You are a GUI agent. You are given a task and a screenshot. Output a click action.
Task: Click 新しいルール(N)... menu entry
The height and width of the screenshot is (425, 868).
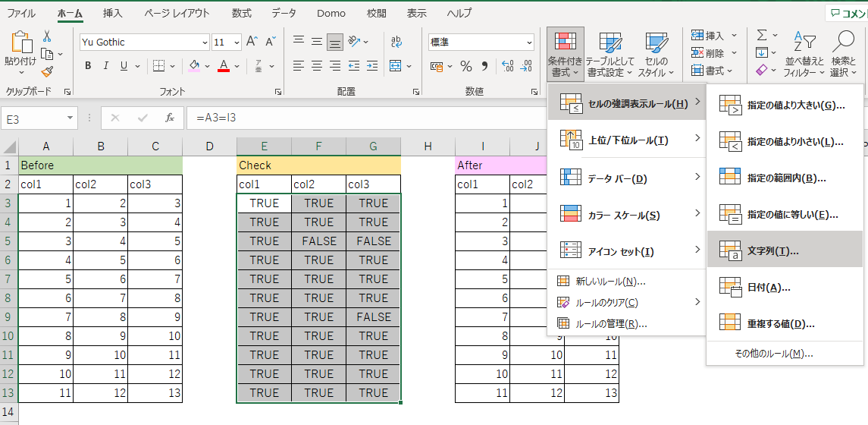pyautogui.click(x=627, y=282)
